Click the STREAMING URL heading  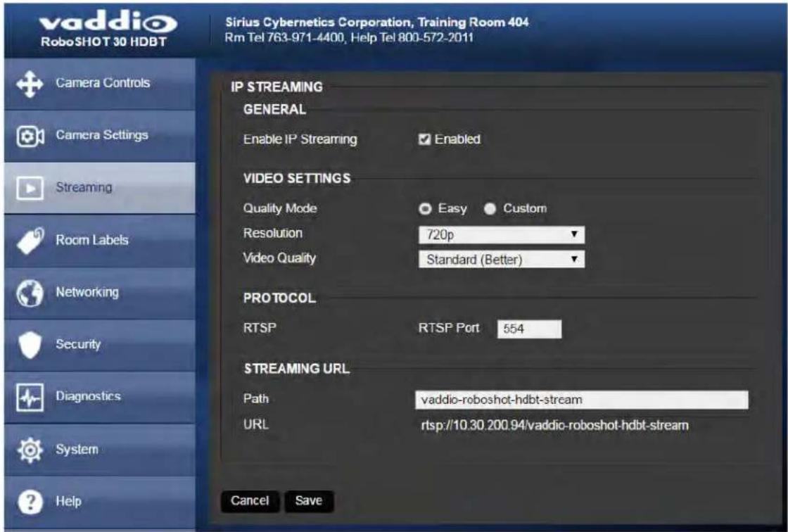coord(297,369)
